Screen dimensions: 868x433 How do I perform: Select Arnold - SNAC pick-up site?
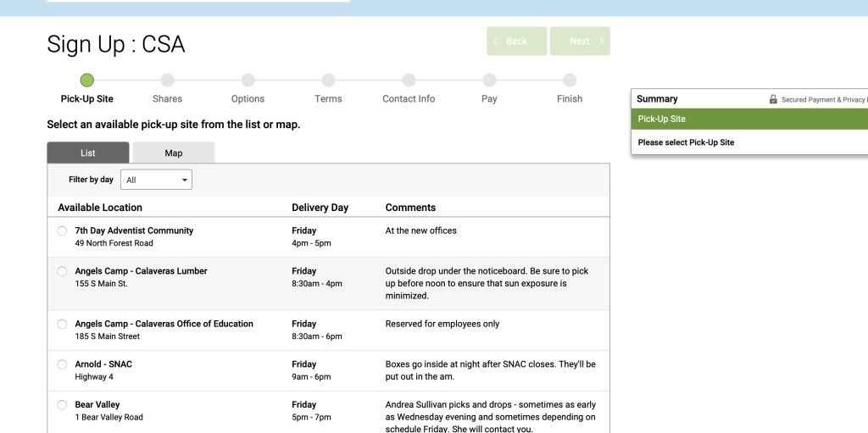point(62,364)
